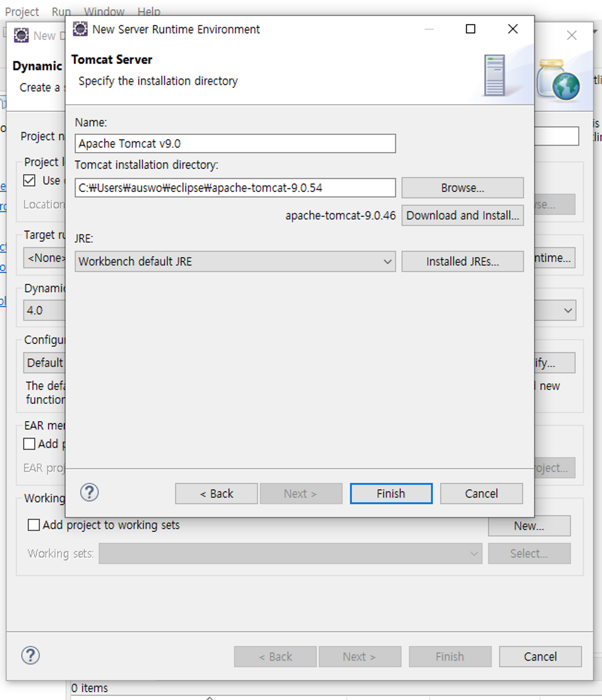
Task: Open the JRE Workbench default JRE dropdown
Action: pyautogui.click(x=235, y=261)
